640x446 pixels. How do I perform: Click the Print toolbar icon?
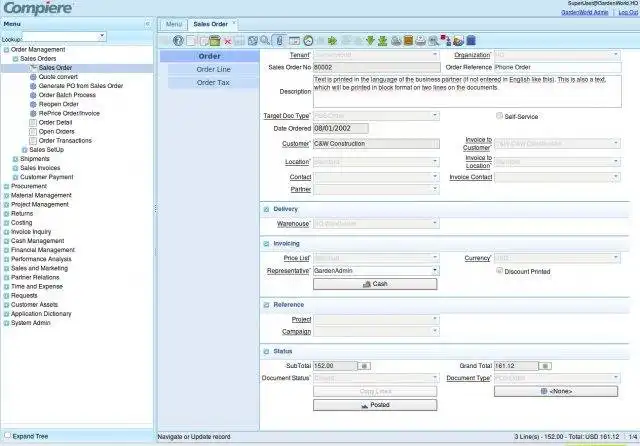[x=420, y=40]
